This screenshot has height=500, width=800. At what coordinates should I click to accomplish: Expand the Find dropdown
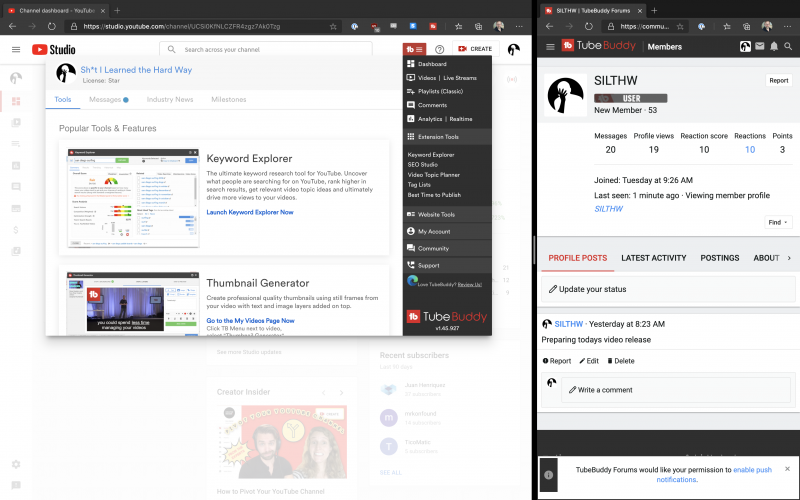tap(778, 222)
